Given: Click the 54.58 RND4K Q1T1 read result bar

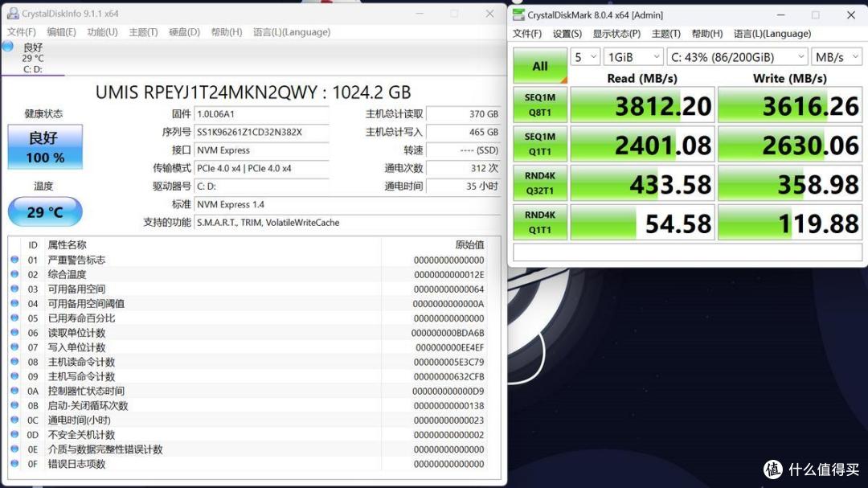Looking at the screenshot, I should click(643, 223).
